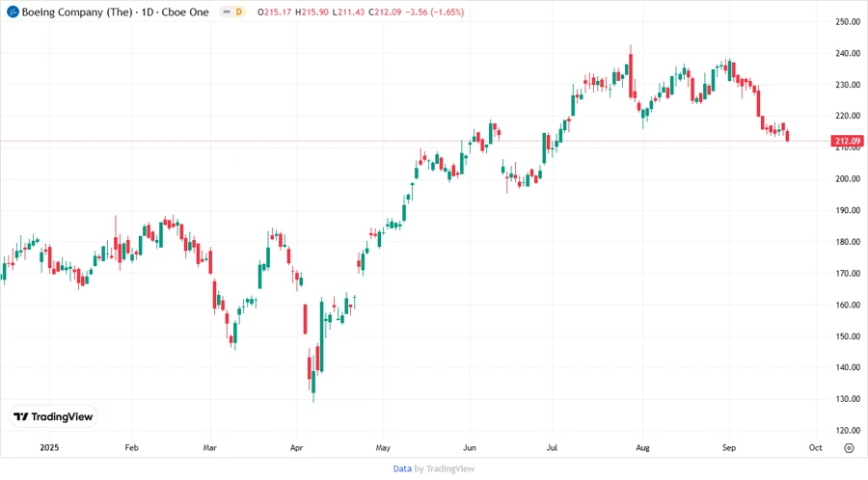Click the 230.00 price axis label
The image size is (868, 480).
tap(848, 85)
